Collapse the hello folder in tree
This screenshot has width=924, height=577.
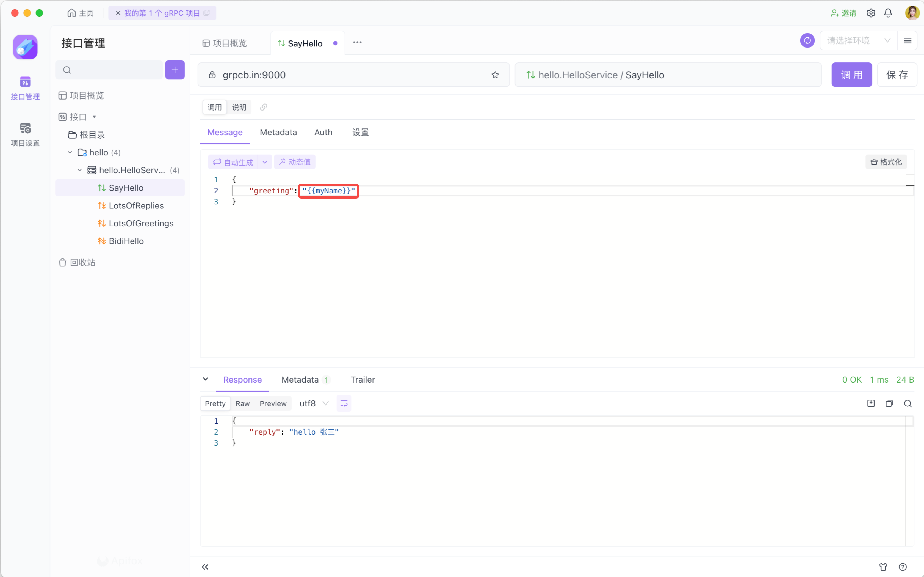click(70, 152)
